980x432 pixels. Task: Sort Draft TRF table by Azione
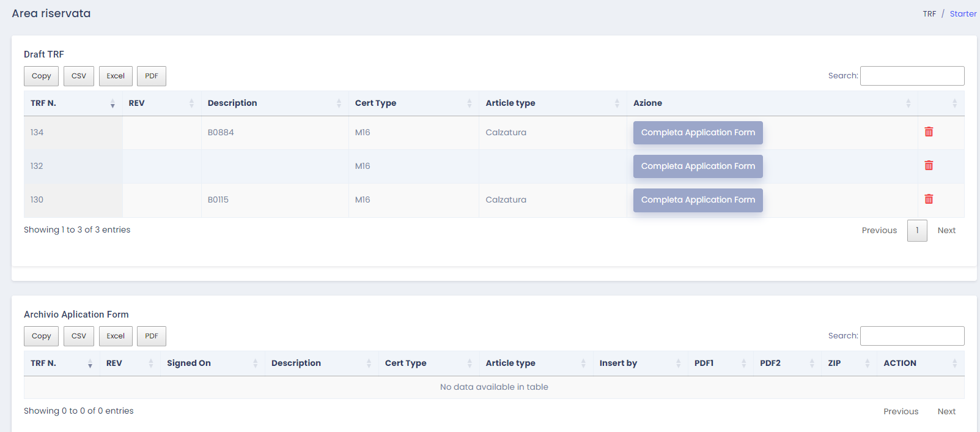(772, 103)
